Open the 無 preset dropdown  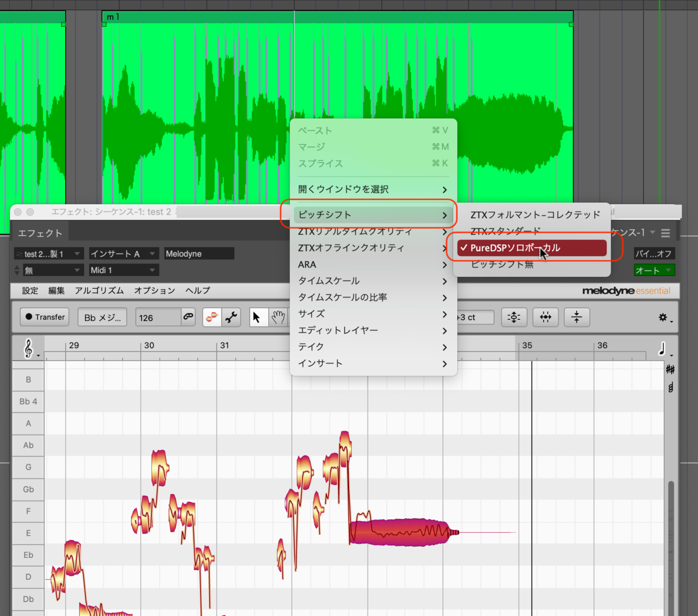53,270
